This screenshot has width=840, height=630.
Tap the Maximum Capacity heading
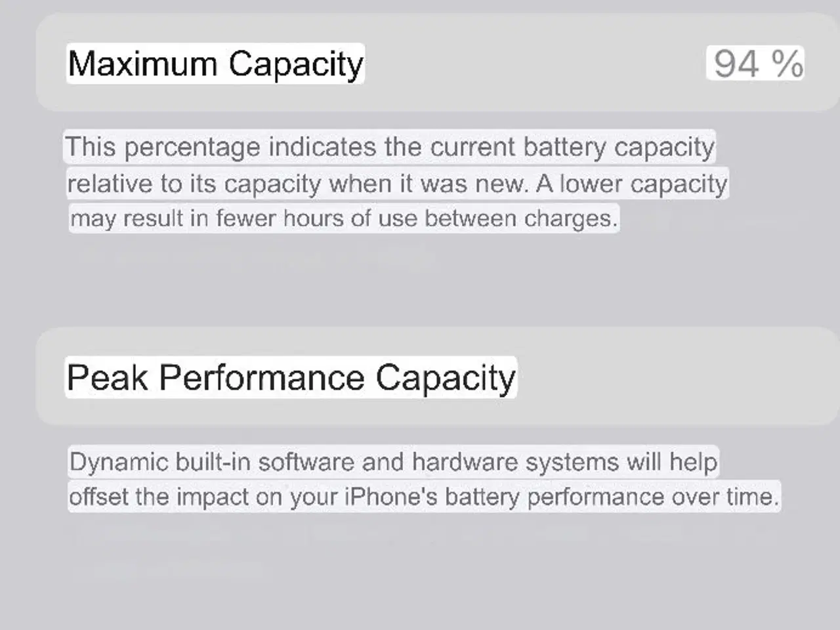pyautogui.click(x=215, y=64)
